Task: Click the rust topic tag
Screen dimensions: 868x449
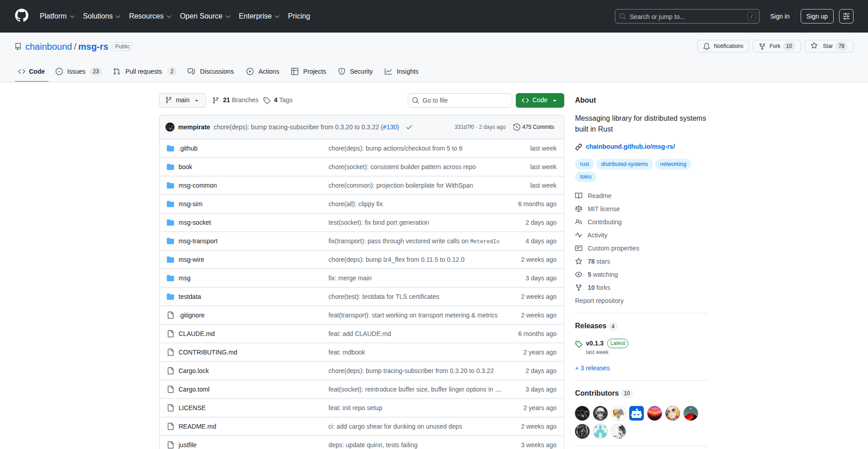Action: pyautogui.click(x=584, y=164)
